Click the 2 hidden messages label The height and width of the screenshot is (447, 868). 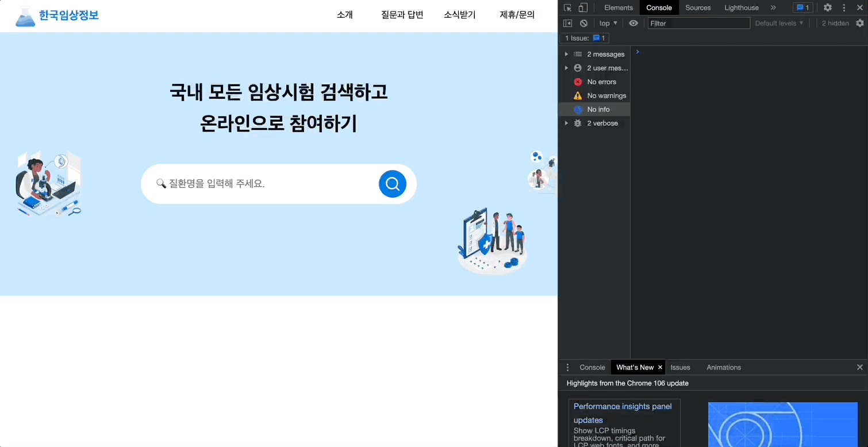[835, 23]
